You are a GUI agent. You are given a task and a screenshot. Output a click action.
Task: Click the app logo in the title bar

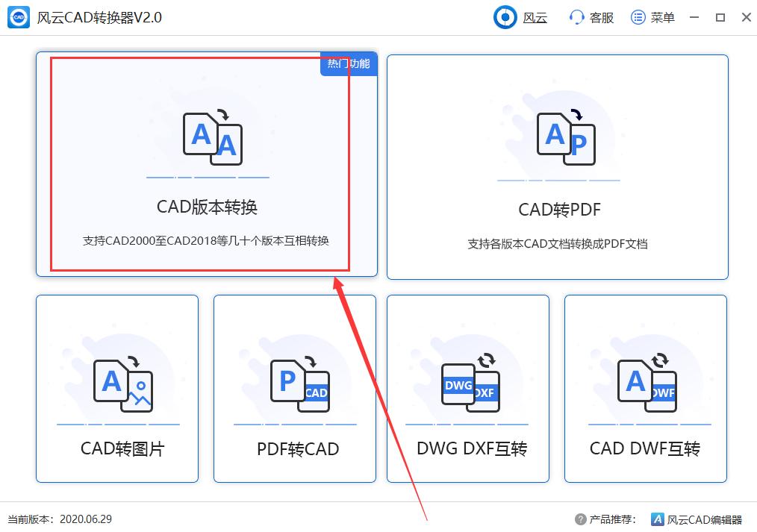(x=16, y=16)
